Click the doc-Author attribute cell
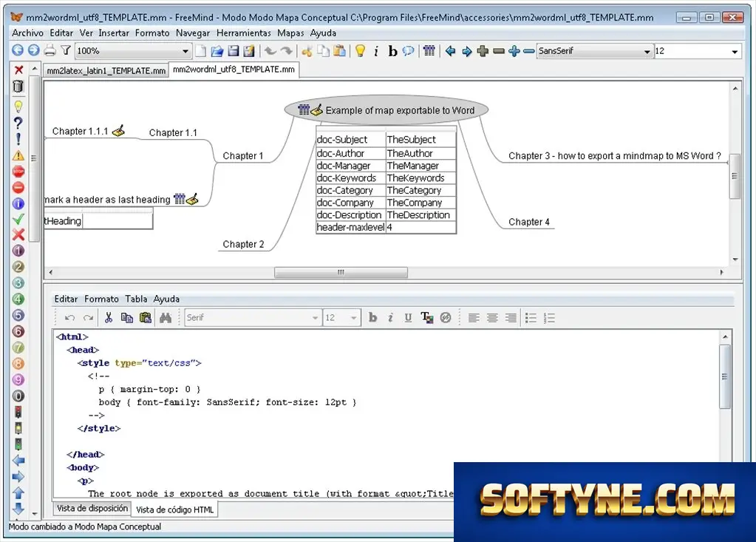This screenshot has width=756, height=542. (x=350, y=153)
